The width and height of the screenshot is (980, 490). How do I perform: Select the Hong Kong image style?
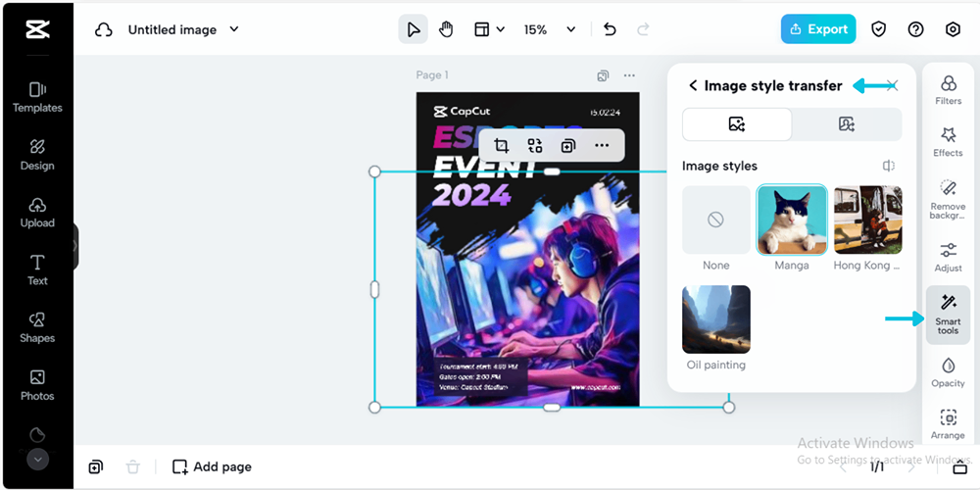point(868,220)
